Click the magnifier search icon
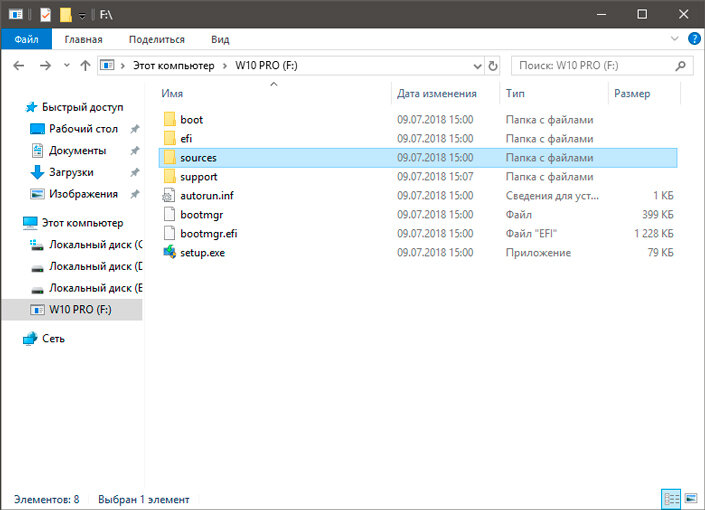 pyautogui.click(x=680, y=66)
